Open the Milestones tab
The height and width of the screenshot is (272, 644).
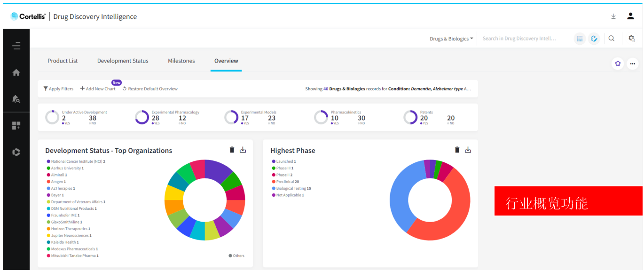coord(181,61)
